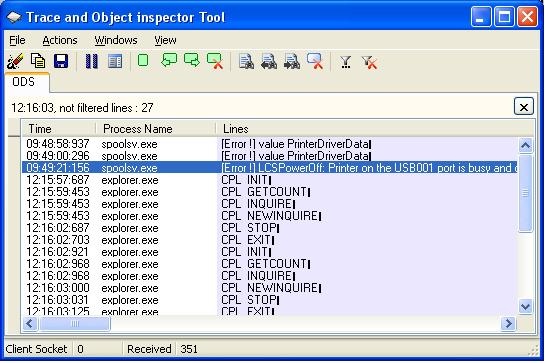Select the CPL GETCOUNT row at 12:16:02:968
This screenshot has height=363, width=546.
point(270,264)
